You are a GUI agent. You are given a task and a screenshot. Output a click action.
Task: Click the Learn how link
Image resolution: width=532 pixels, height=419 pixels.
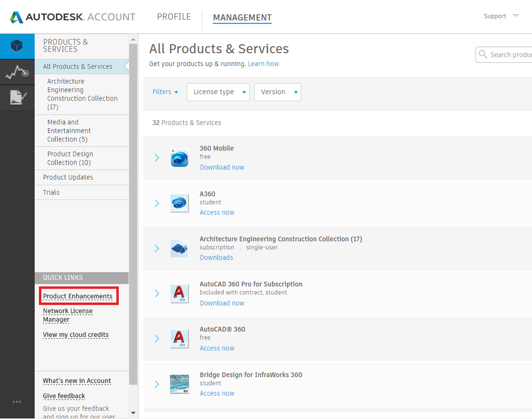coord(263,64)
